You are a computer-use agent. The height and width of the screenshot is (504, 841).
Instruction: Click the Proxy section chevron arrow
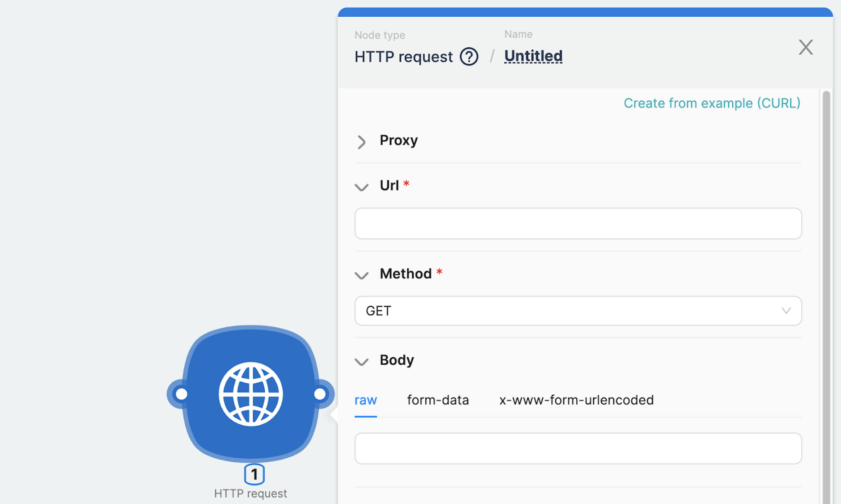[361, 142]
